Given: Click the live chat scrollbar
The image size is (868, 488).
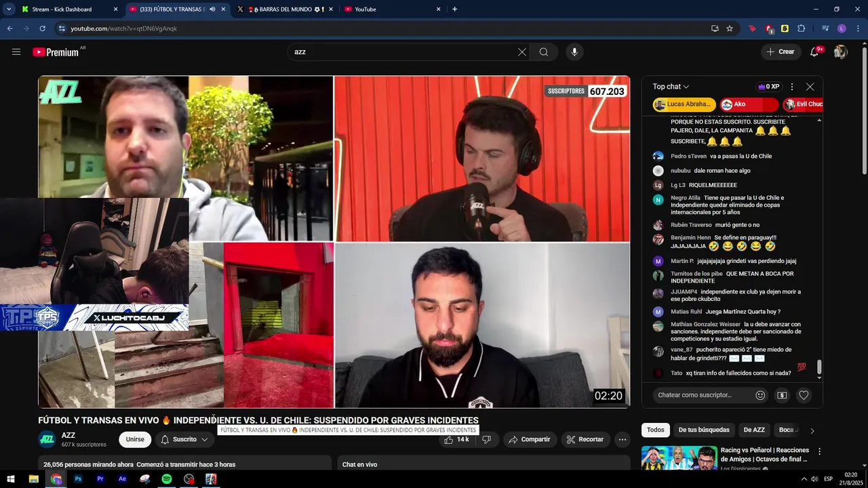Looking at the screenshot, I should click(819, 367).
